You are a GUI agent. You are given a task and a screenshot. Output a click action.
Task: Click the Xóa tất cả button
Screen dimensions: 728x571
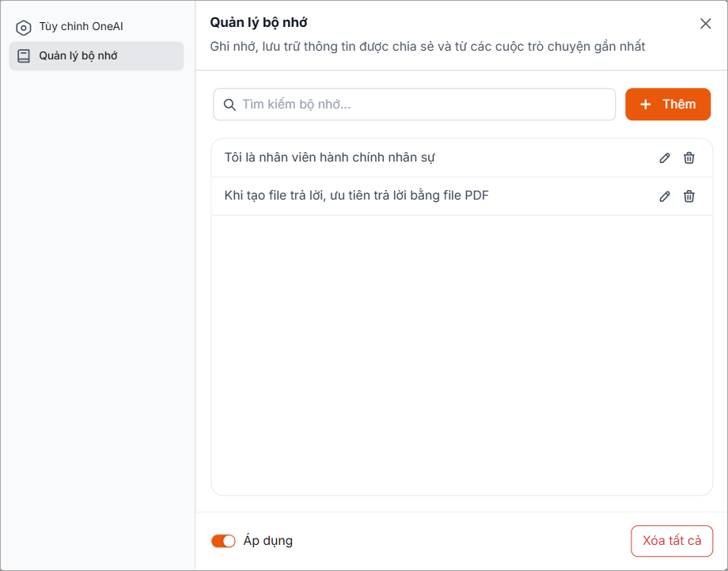click(x=672, y=541)
